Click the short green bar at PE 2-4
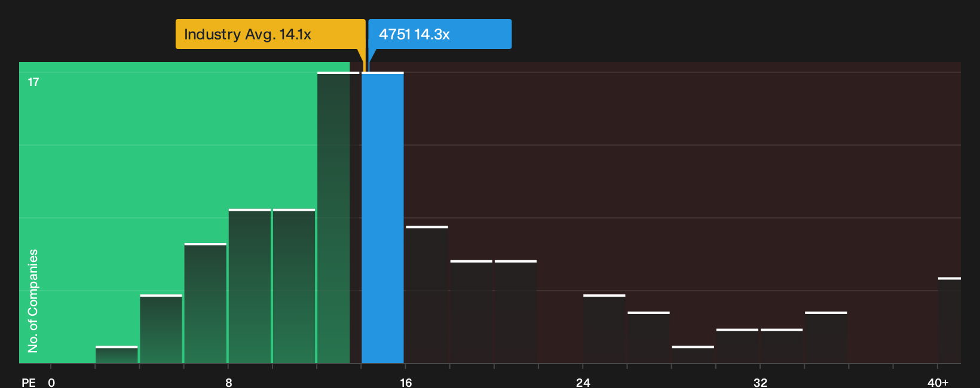Viewport: 980px width, 388px height. [117, 355]
